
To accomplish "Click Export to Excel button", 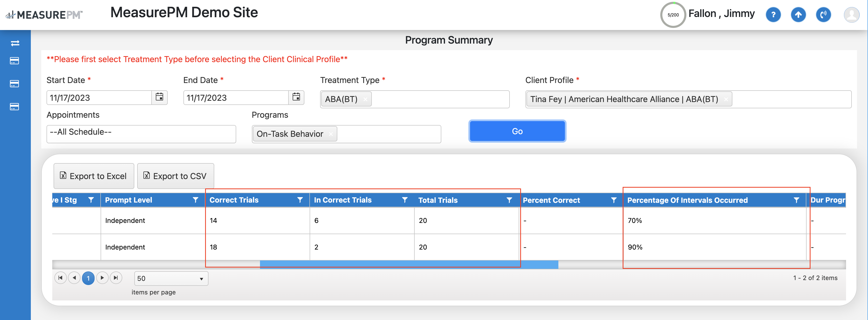I will pyautogui.click(x=94, y=176).
